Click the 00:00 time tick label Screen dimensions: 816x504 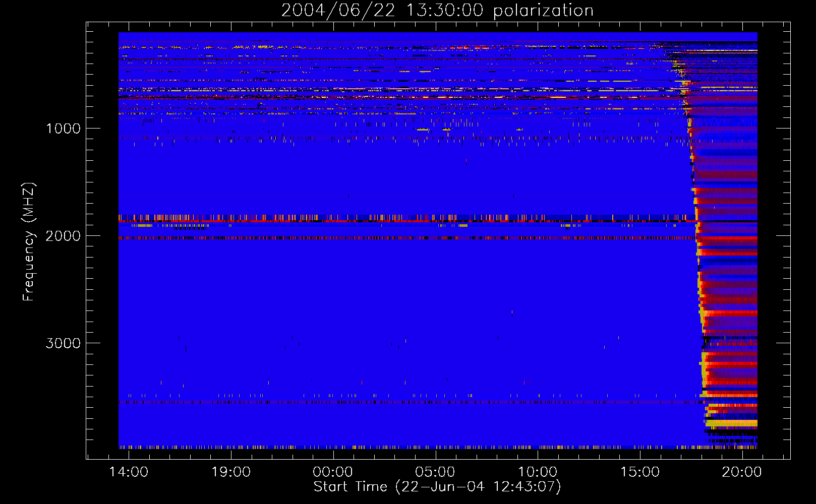click(x=333, y=472)
